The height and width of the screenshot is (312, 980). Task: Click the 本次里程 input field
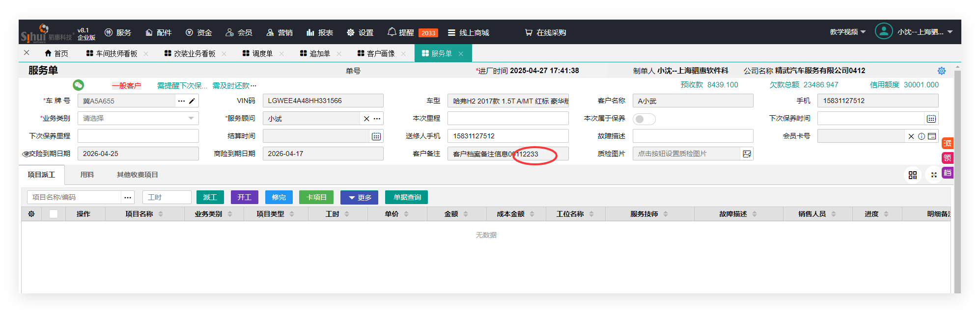(507, 119)
